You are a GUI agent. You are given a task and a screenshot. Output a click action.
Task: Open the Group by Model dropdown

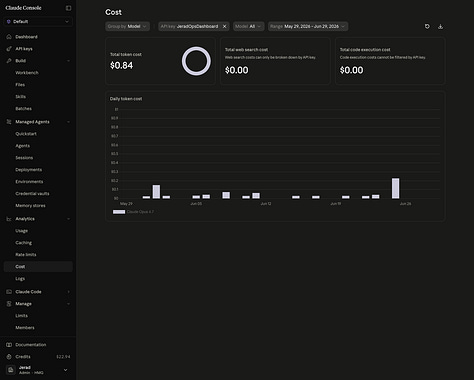pyautogui.click(x=127, y=26)
